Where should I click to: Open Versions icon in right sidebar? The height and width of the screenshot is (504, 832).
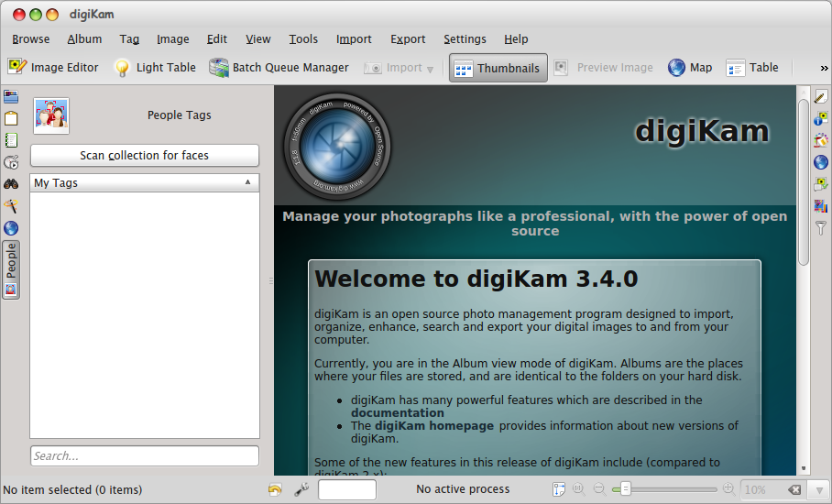click(x=821, y=206)
